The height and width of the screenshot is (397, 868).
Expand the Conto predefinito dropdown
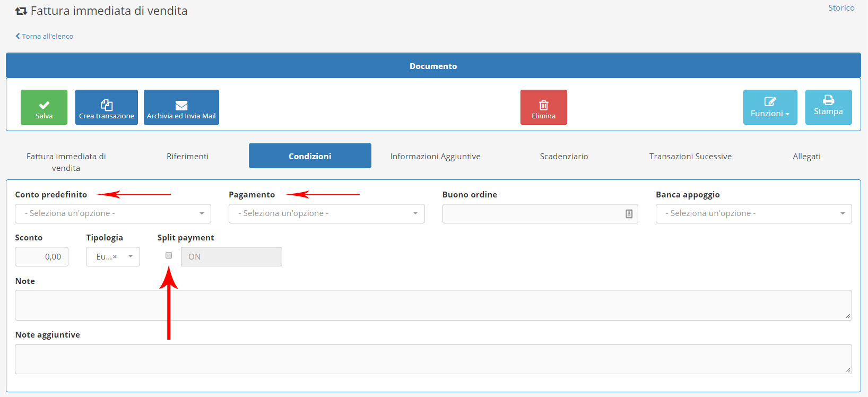pyautogui.click(x=113, y=214)
